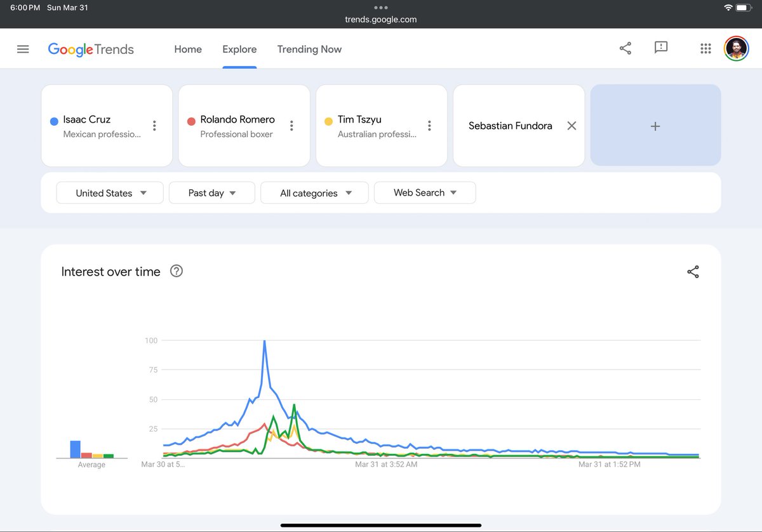The image size is (762, 532).
Task: Select the Explore tab
Action: [239, 49]
